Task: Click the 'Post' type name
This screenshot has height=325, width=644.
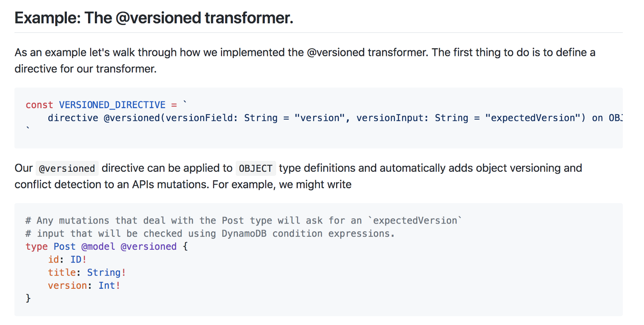Action: tap(64, 247)
